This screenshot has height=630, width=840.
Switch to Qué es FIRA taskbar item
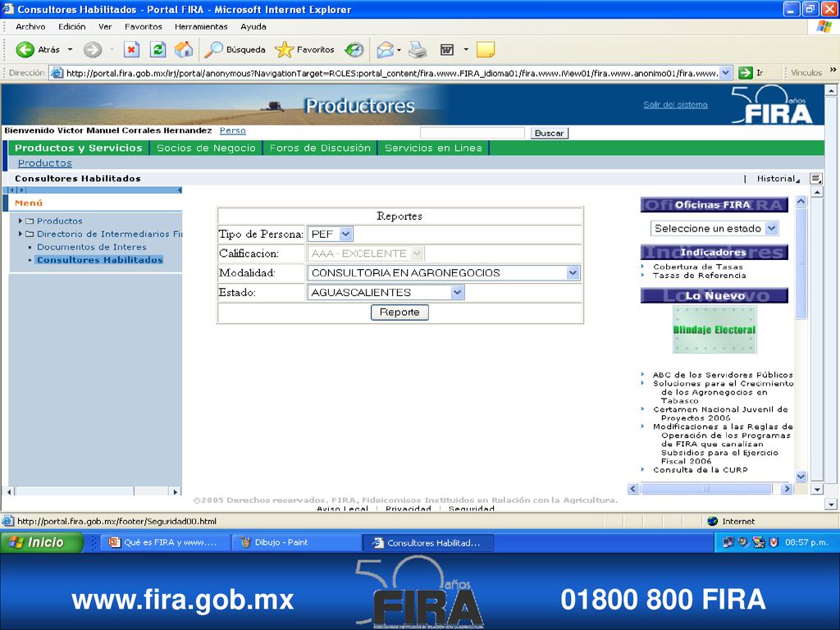point(164,542)
